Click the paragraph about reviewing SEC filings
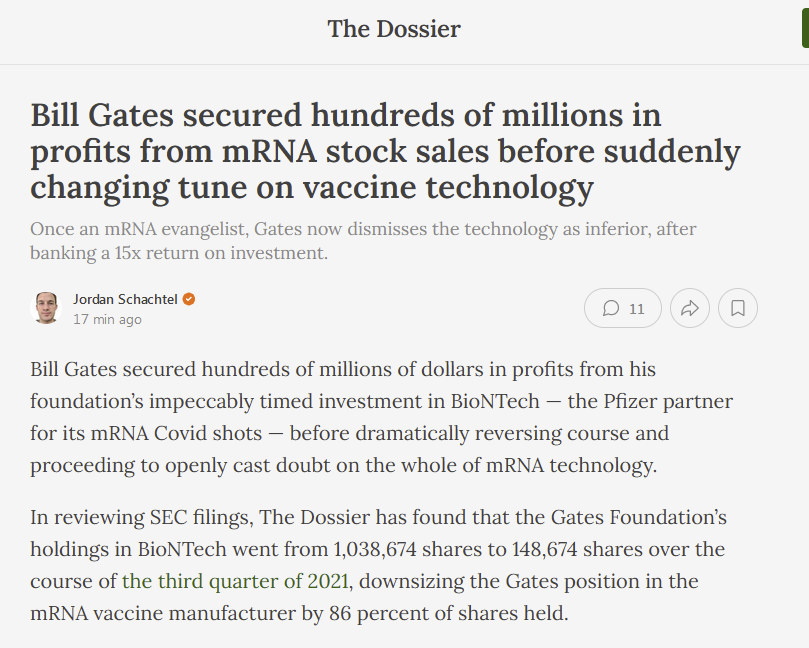Image resolution: width=809 pixels, height=648 pixels. tap(378, 565)
